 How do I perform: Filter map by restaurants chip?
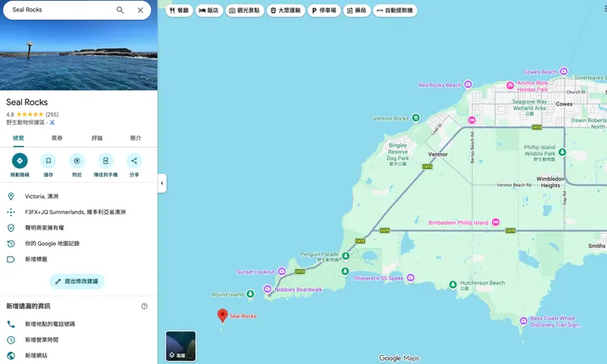(180, 11)
